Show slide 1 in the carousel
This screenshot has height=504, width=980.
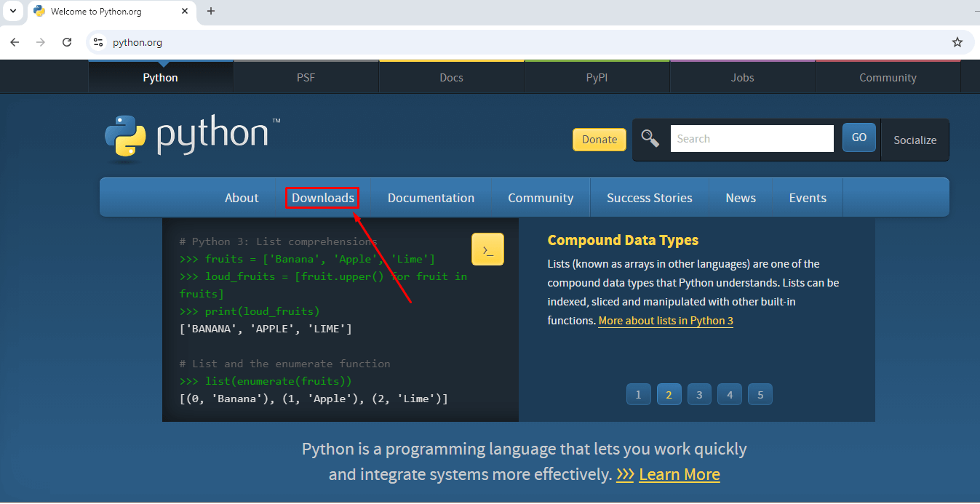638,394
